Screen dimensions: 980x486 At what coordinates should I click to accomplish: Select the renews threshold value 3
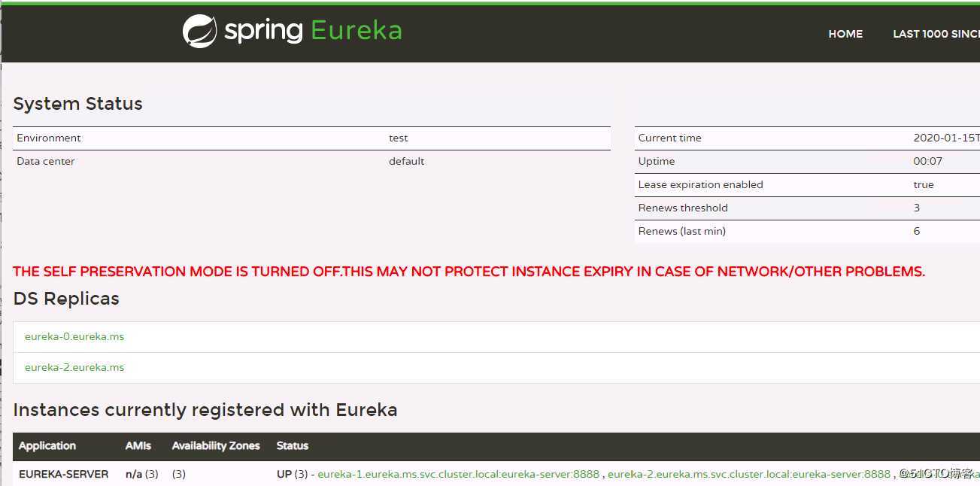tap(917, 208)
